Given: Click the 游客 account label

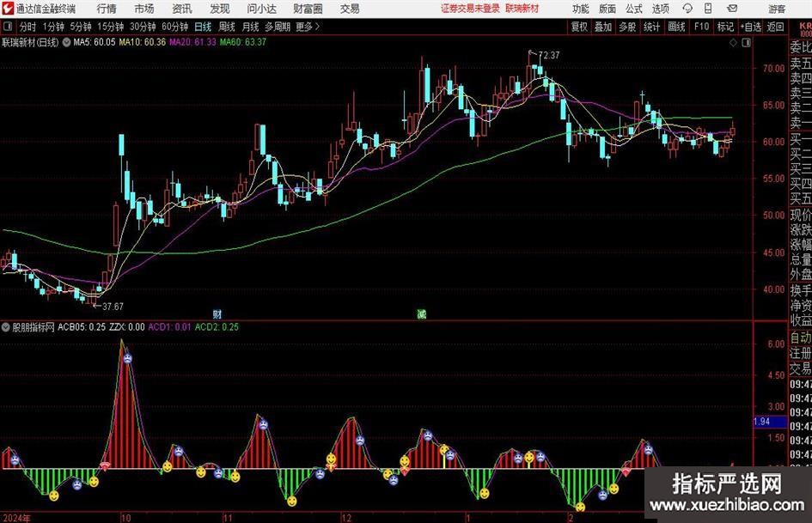Looking at the screenshot, I should pyautogui.click(x=777, y=9).
